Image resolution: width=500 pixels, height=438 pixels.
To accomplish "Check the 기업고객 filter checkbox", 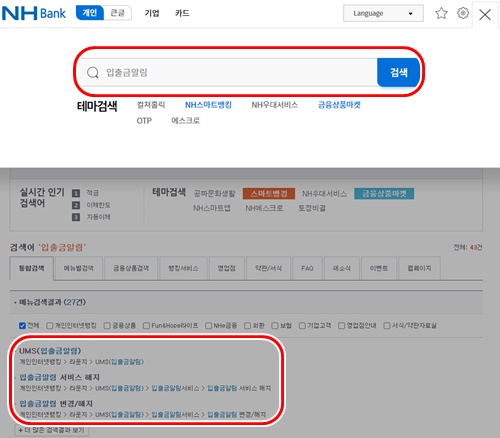I will (302, 326).
